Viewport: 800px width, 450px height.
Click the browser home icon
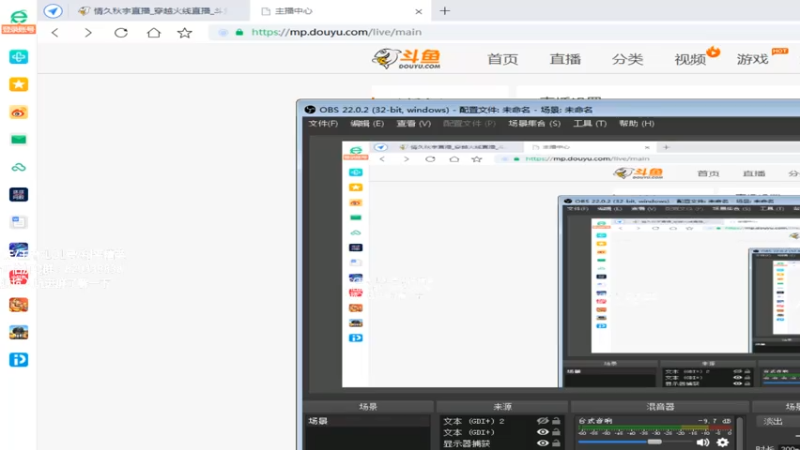tap(154, 33)
